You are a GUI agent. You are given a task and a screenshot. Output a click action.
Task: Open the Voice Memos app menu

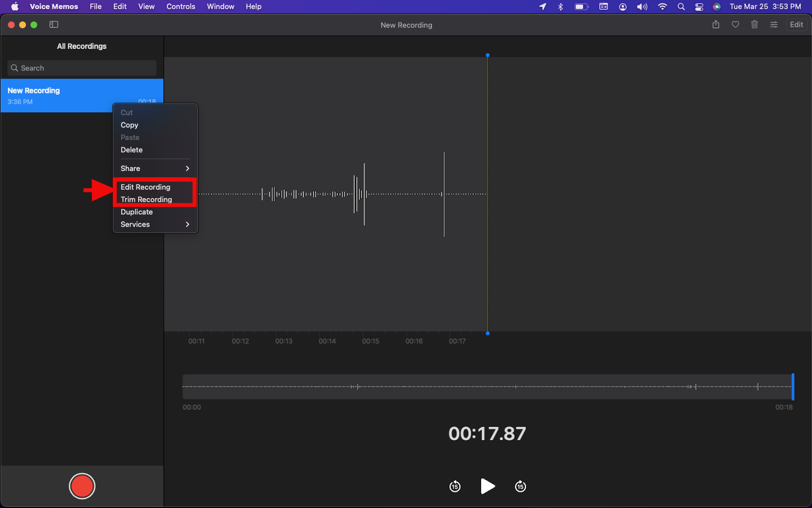[54, 7]
